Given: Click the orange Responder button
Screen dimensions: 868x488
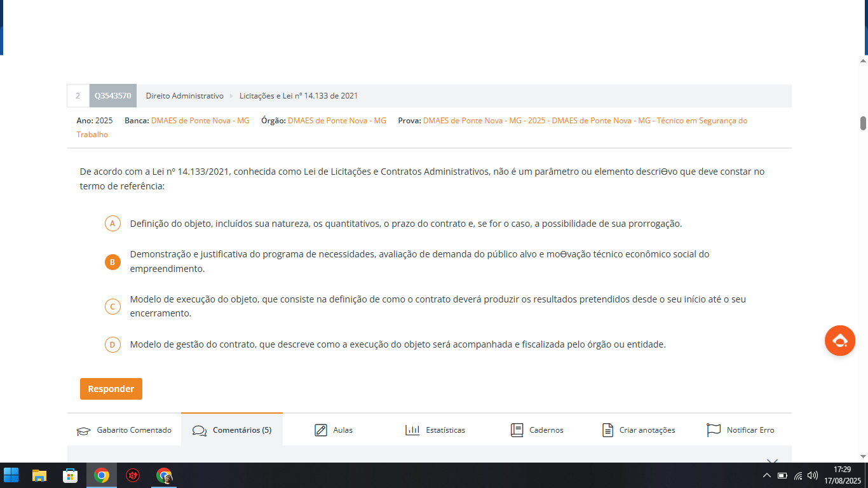Looking at the screenshot, I should pyautogui.click(x=111, y=389).
